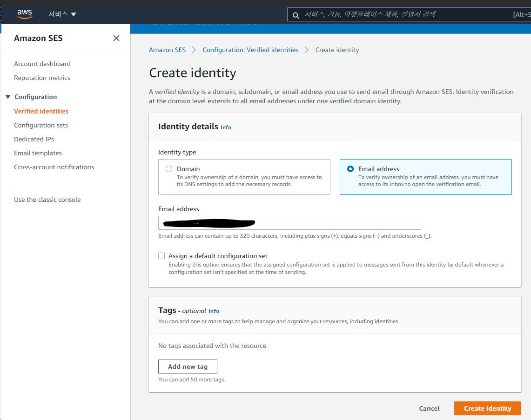Click the 'Amazon SES' sidebar title
This screenshot has height=420, width=531.
click(38, 38)
